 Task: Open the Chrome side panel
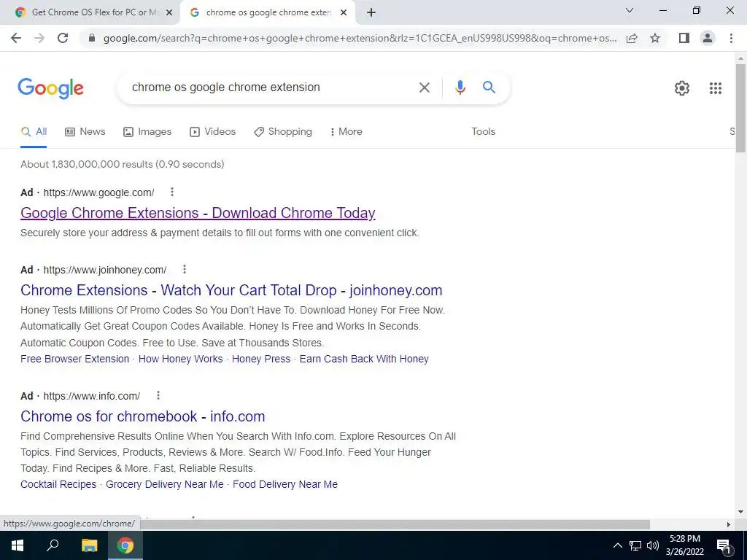pos(684,38)
